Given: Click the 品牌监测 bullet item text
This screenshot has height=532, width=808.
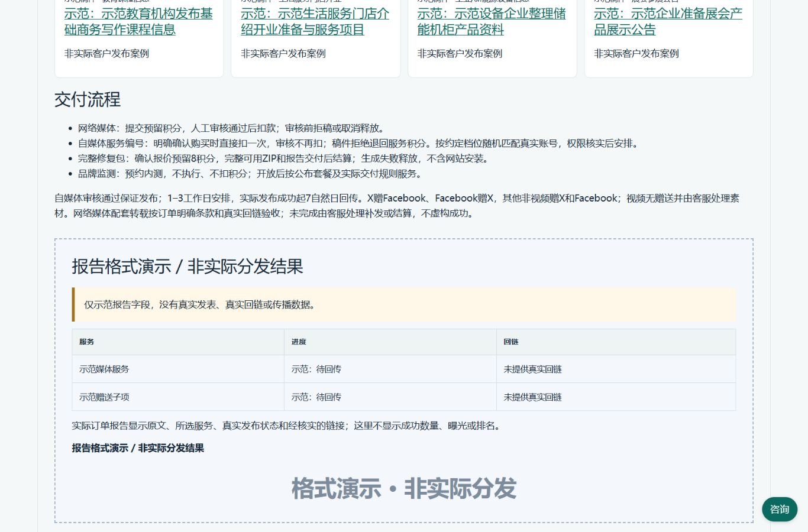Looking at the screenshot, I should (251, 174).
